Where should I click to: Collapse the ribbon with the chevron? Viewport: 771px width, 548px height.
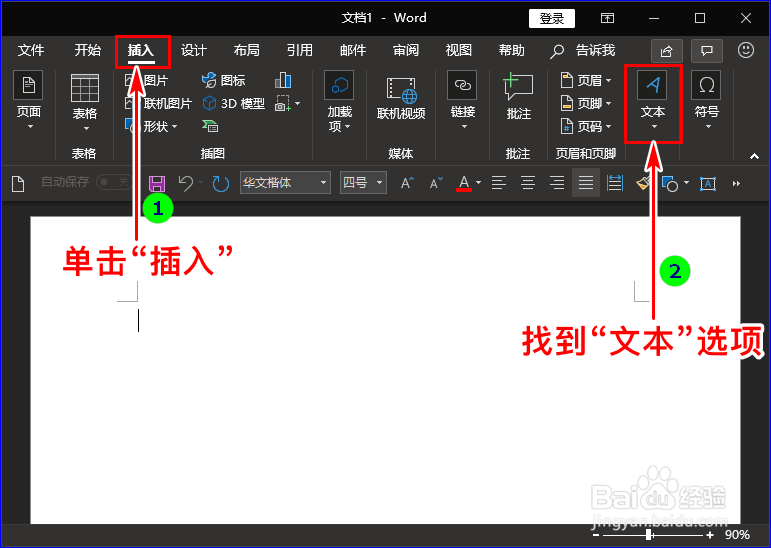tap(754, 156)
